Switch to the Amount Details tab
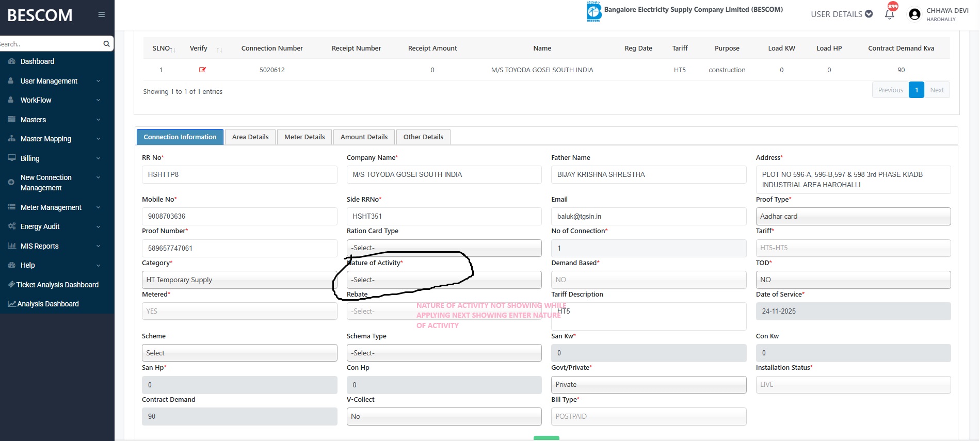 [364, 137]
